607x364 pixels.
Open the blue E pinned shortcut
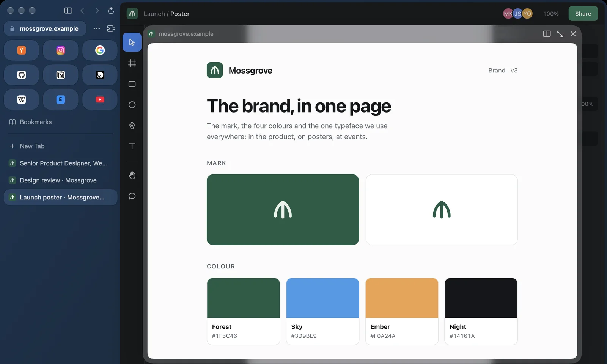pyautogui.click(x=61, y=99)
